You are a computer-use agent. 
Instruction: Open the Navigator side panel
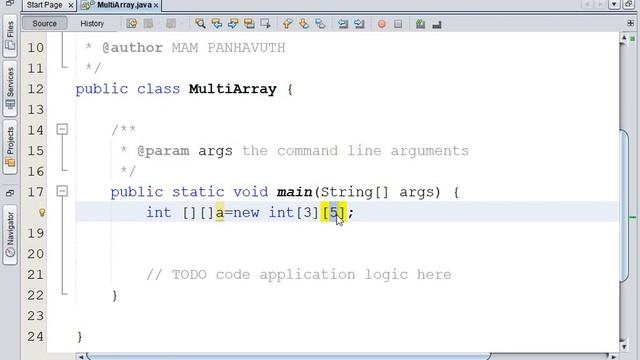pos(10,235)
